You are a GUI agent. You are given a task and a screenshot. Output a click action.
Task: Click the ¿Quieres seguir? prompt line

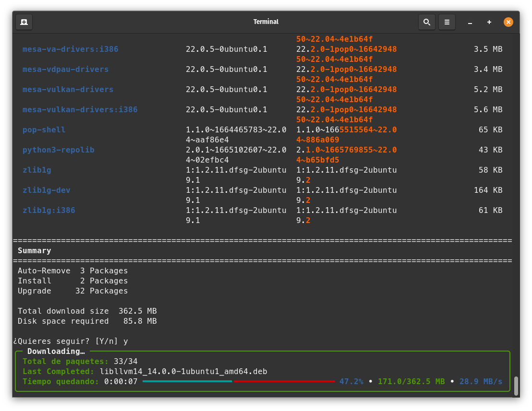pos(71,341)
